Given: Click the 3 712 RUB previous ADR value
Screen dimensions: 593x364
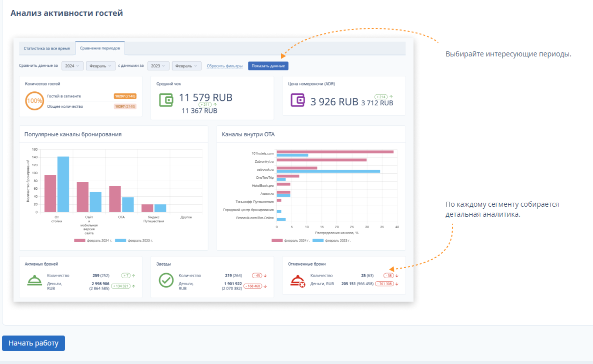Looking at the screenshot, I should (377, 103).
